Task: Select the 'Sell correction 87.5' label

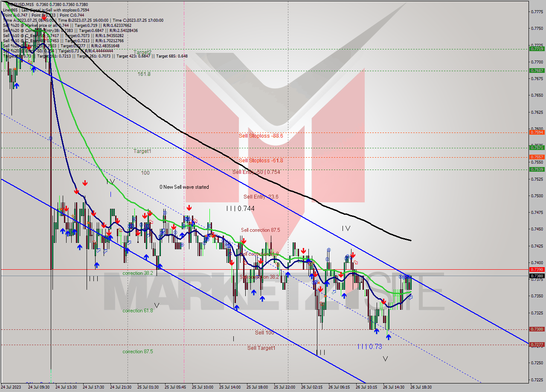Action: pos(261,230)
